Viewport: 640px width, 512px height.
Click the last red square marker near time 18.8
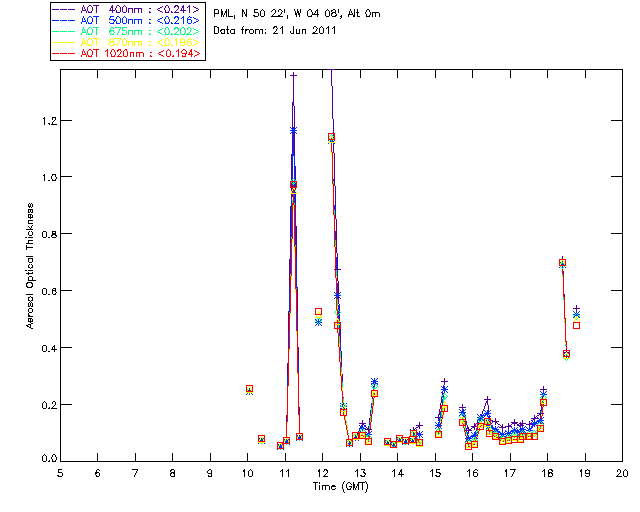[x=576, y=325]
